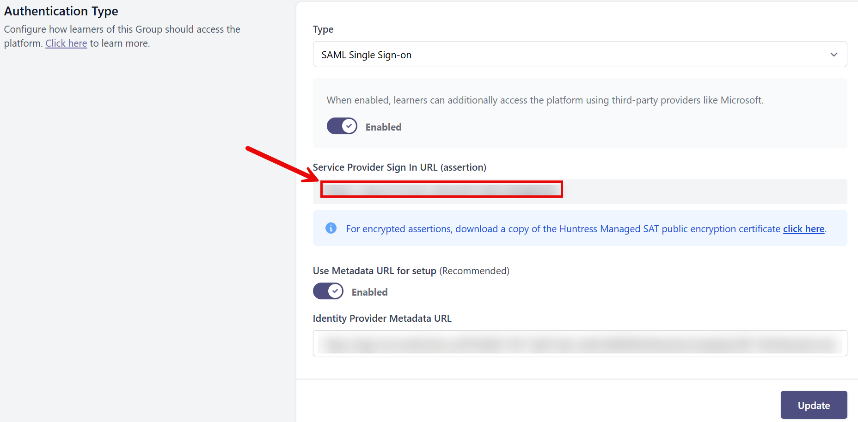Focus the Identity Provider Metadata URL input
The width and height of the screenshot is (858, 422).
pos(580,344)
